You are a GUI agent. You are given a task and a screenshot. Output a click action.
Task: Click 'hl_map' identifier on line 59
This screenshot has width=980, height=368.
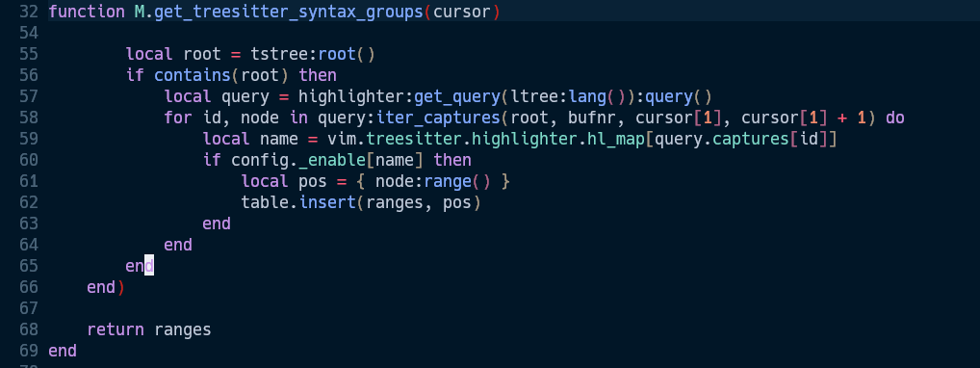coord(615,139)
